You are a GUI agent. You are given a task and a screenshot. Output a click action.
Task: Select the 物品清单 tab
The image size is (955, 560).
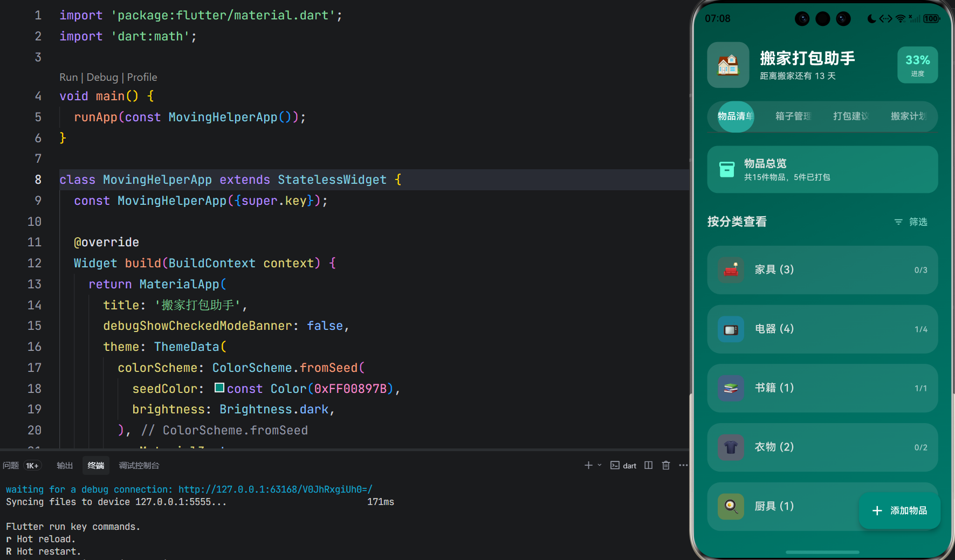pos(736,116)
